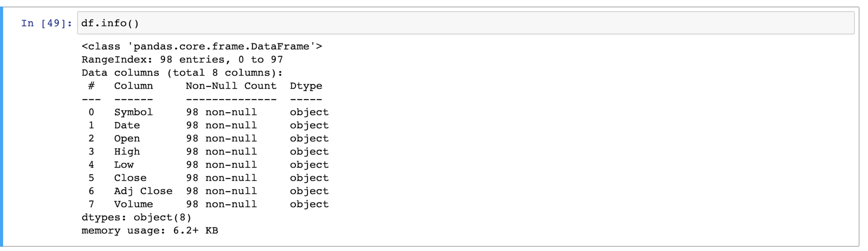Screen dimensions: 868x251
Task: Click the 'Date' column name in row 1
Action: [127, 125]
